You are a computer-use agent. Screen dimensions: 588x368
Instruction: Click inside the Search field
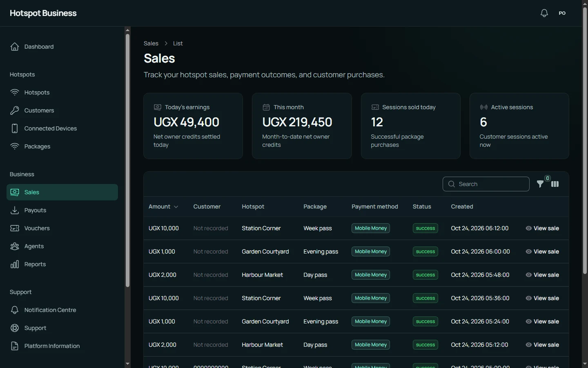coord(486,184)
